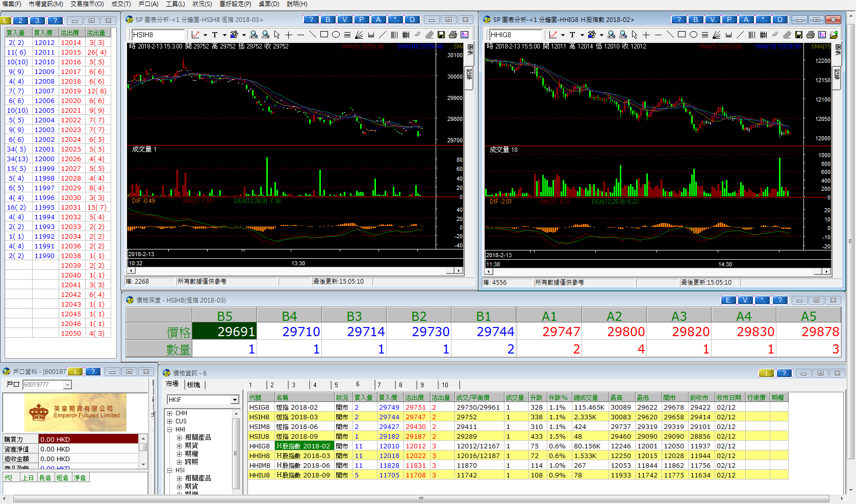This screenshot has height=504, width=857.
Task: Click zoom out magnifier in HSIH8 chart toolbar
Action: pos(265,35)
